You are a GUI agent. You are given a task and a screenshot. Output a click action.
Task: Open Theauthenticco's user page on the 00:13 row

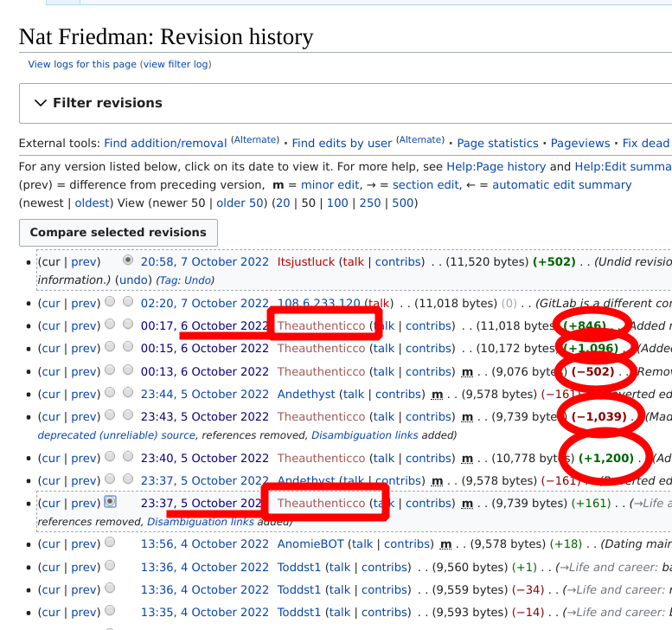click(321, 372)
